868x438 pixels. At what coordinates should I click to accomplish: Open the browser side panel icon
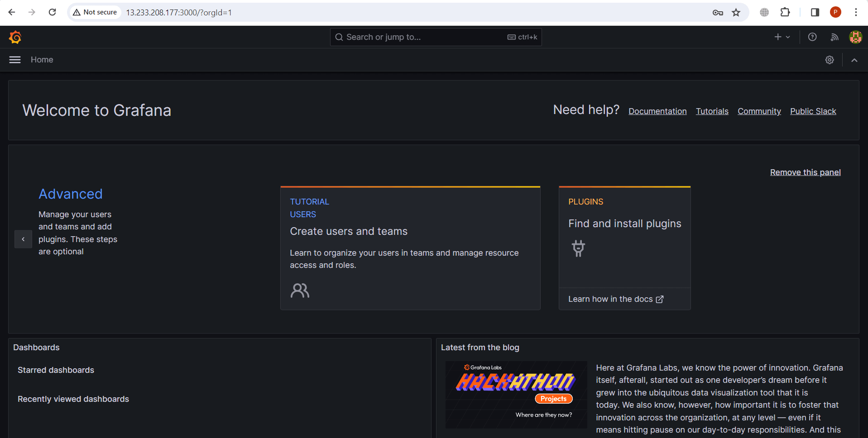pyautogui.click(x=815, y=12)
